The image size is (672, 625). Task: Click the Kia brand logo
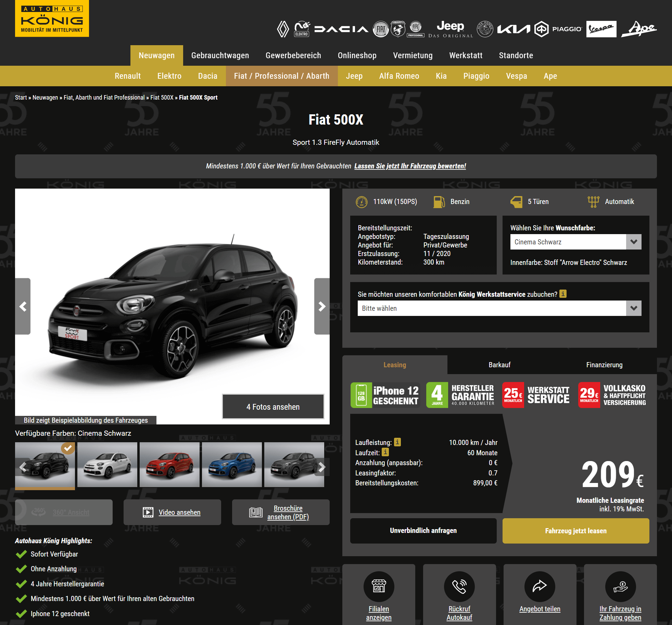[x=513, y=29]
